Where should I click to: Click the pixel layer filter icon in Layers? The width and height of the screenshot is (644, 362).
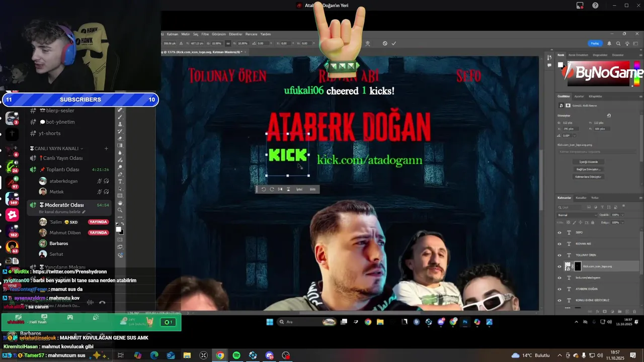click(589, 207)
